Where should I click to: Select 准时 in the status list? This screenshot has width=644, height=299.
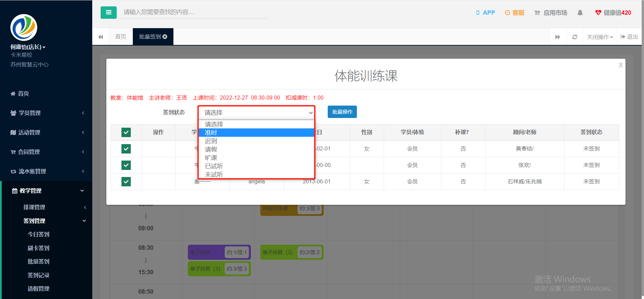[x=257, y=133]
